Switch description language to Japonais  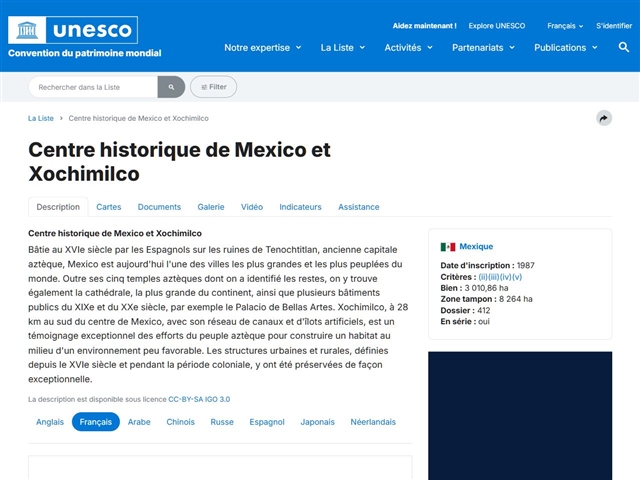318,422
